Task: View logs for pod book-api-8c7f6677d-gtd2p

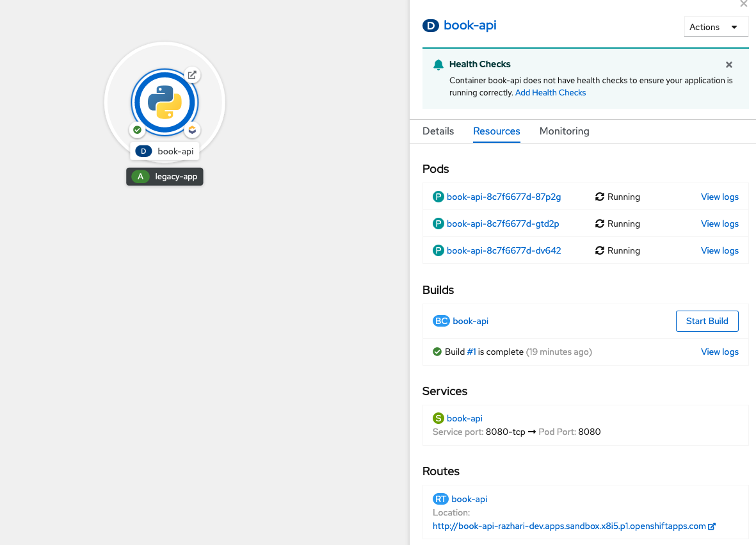Action: (720, 224)
